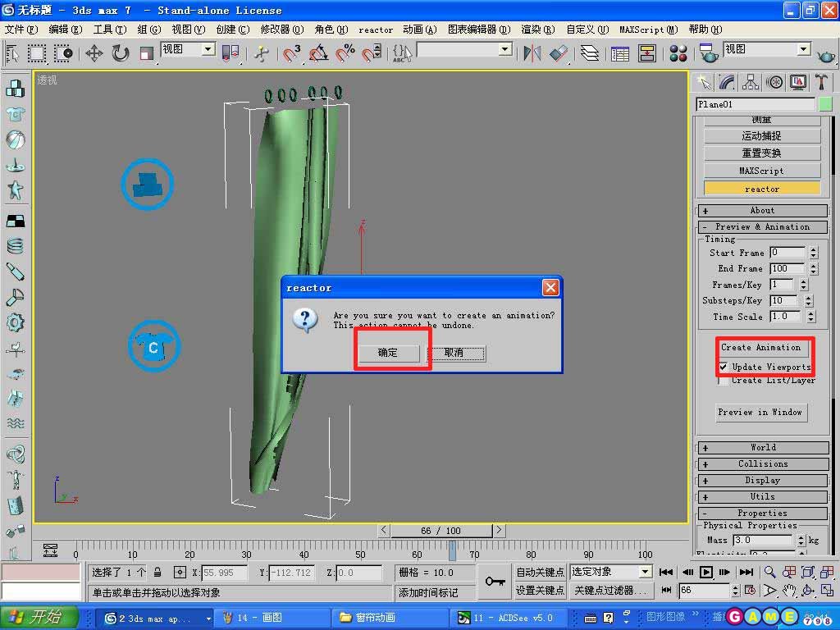Select the Move tool in main toolbar

coord(94,53)
